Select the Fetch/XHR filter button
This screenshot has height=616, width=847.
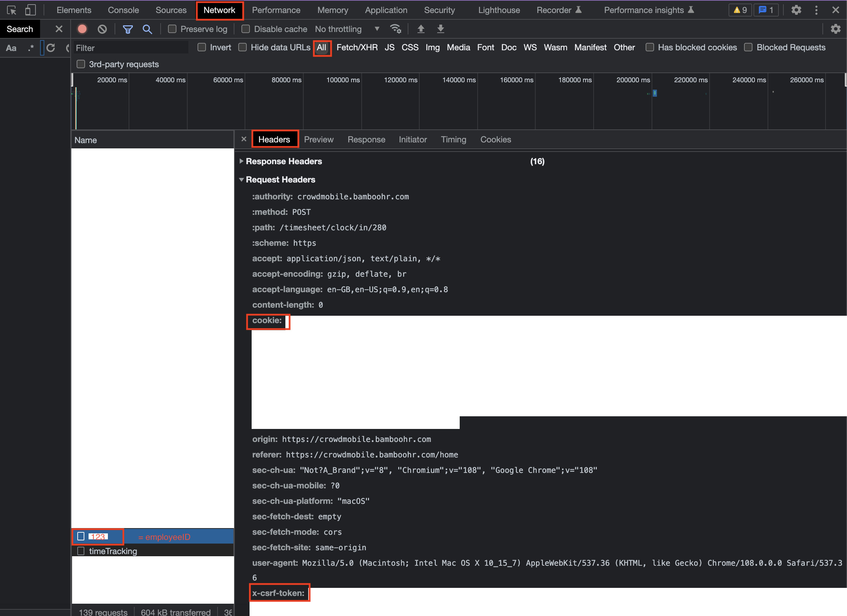pyautogui.click(x=355, y=47)
